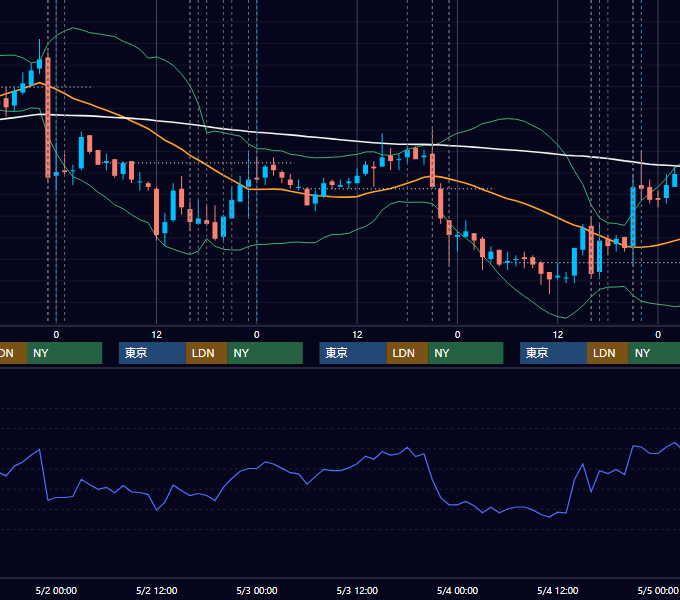
Task: Click the hour label 12 above 5/4 12:00
Action: point(558,335)
